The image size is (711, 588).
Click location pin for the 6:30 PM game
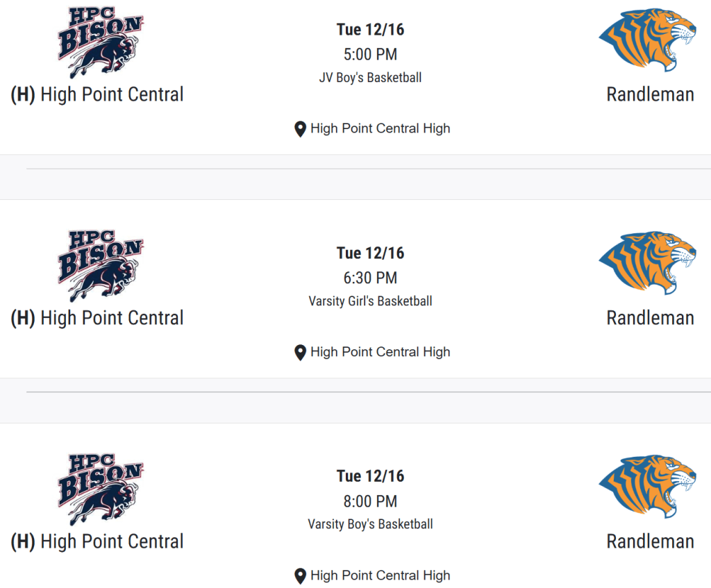(x=300, y=353)
